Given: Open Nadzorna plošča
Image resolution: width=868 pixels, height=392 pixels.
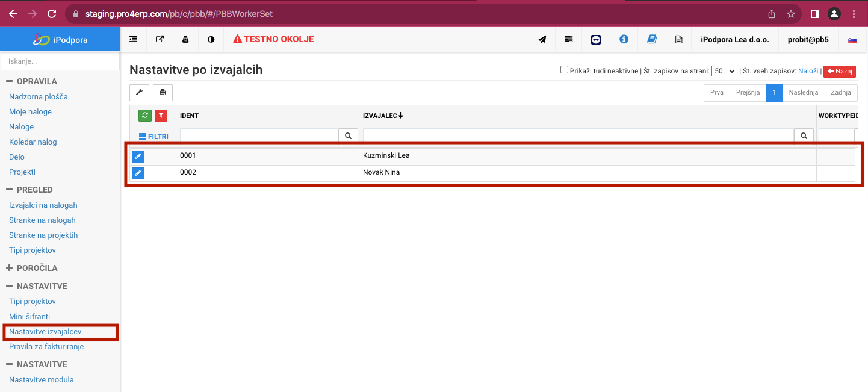Looking at the screenshot, I should pos(39,96).
